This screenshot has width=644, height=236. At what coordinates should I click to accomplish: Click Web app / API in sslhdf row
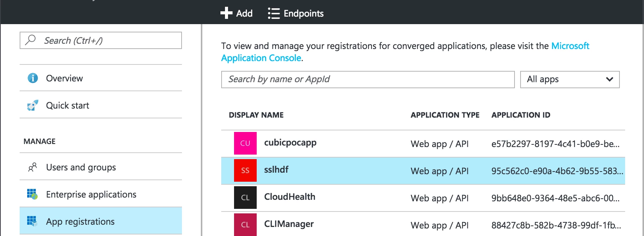(440, 171)
